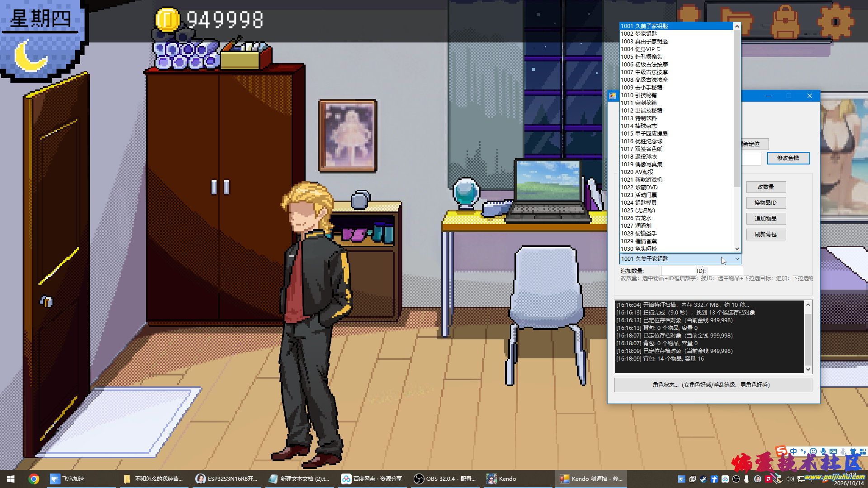This screenshot has height=488, width=868.
Task: Open the volume speaker tray icon
Action: [790, 479]
